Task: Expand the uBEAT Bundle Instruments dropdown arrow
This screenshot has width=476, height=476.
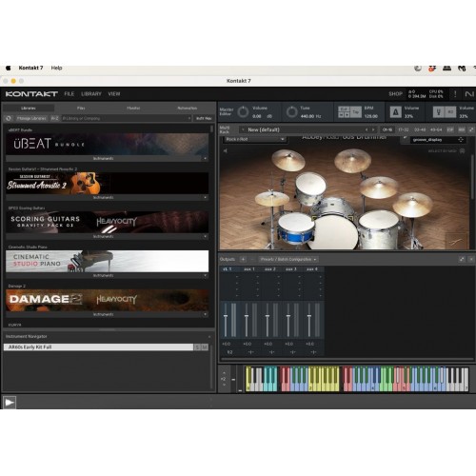Action: [205, 158]
